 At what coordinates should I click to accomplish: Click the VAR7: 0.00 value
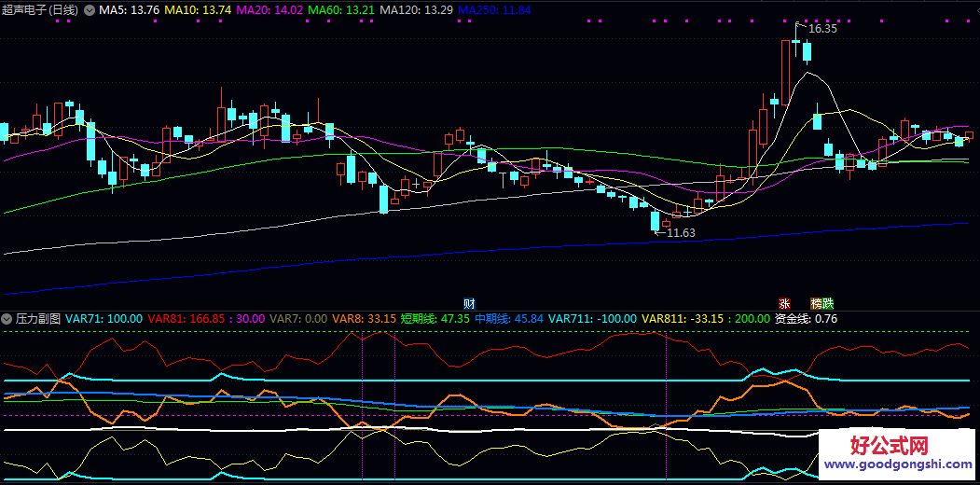(298, 319)
